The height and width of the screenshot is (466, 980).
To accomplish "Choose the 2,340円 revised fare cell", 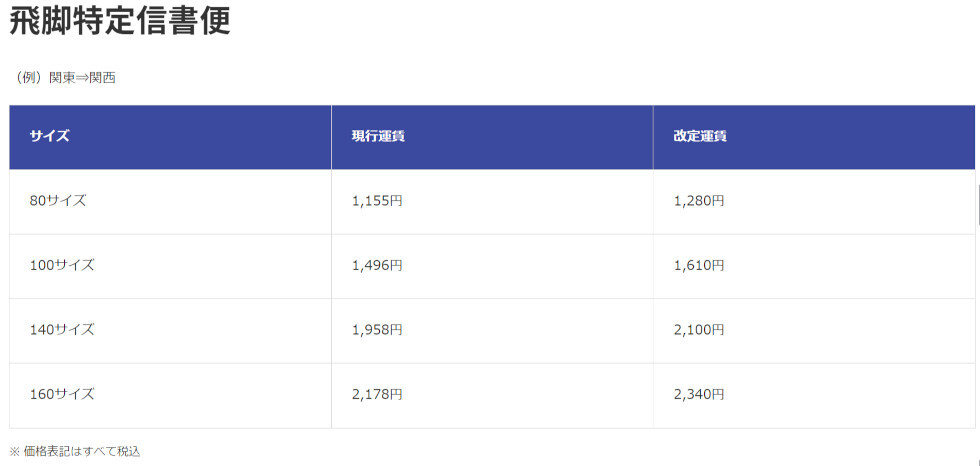I will point(699,394).
